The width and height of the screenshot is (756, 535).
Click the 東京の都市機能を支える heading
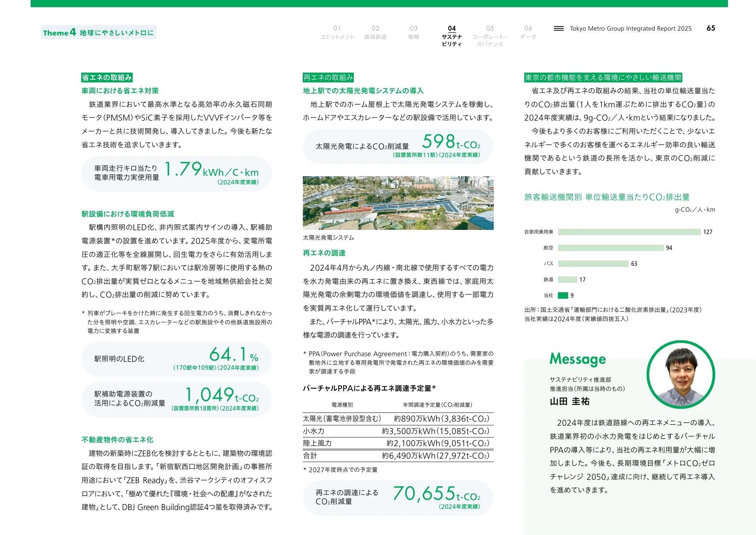tap(603, 78)
